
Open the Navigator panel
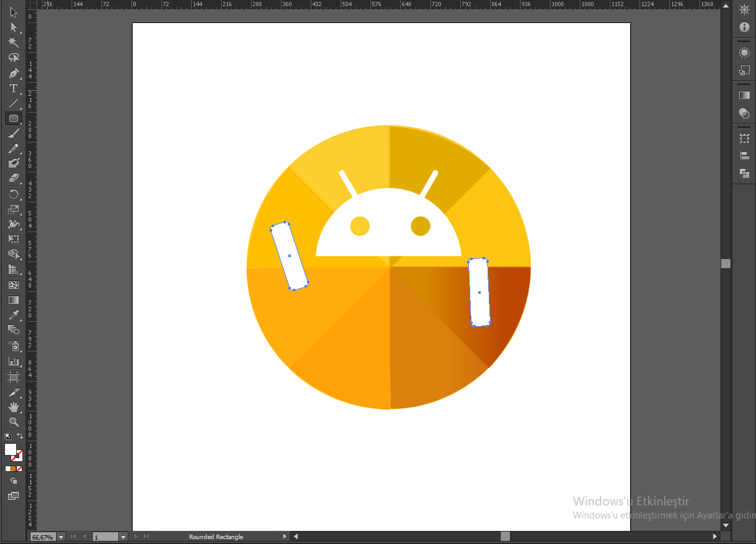(x=744, y=10)
